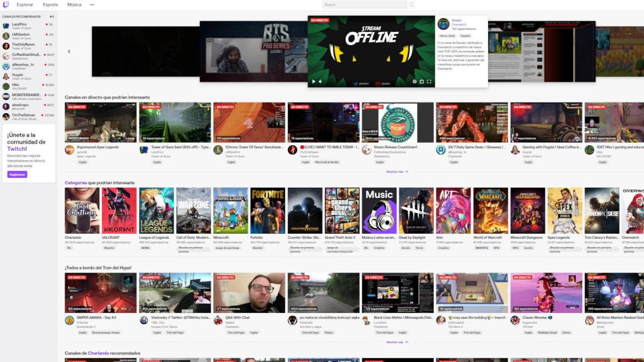Toggle fullscreen on featured player
Image resolution: width=644 pixels, height=362 pixels.
coord(429,82)
